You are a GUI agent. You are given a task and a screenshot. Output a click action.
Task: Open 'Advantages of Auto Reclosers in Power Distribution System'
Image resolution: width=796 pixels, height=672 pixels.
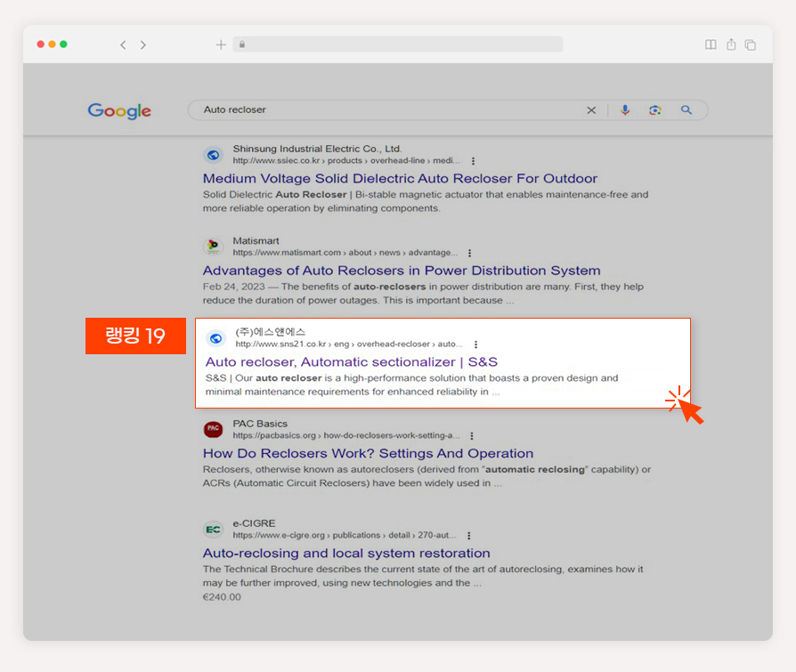(402, 271)
